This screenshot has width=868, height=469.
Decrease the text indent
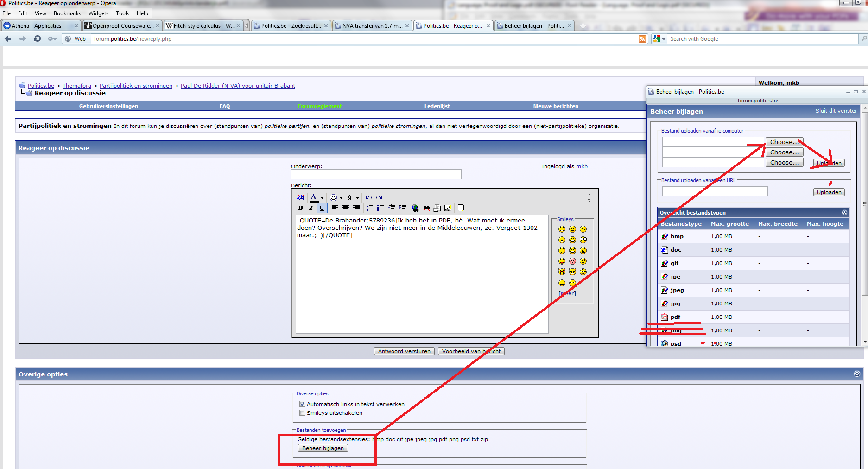[392, 208]
